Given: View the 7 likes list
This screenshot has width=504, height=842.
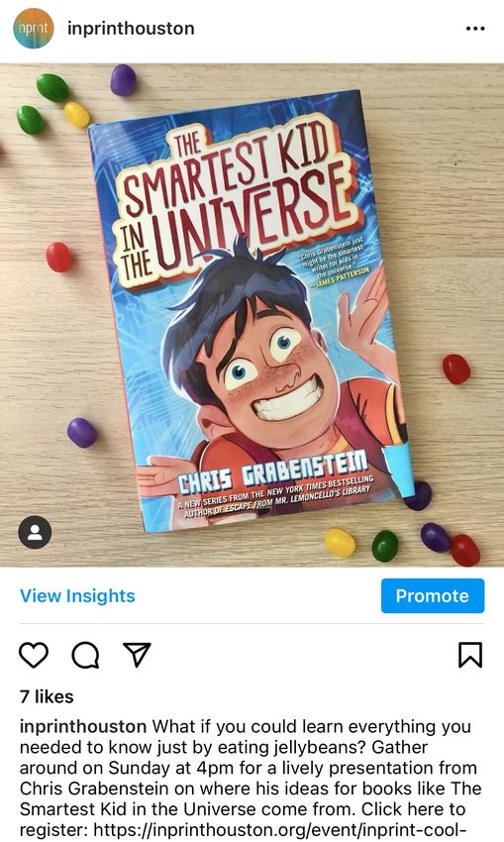Looking at the screenshot, I should pyautogui.click(x=47, y=696).
